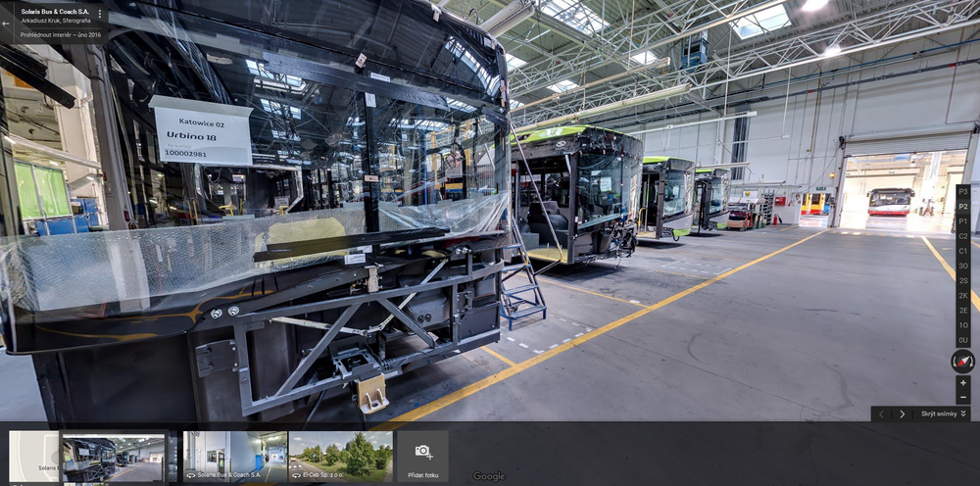980x486 pixels.
Task: Switch to floor level P3
Action: point(963,192)
